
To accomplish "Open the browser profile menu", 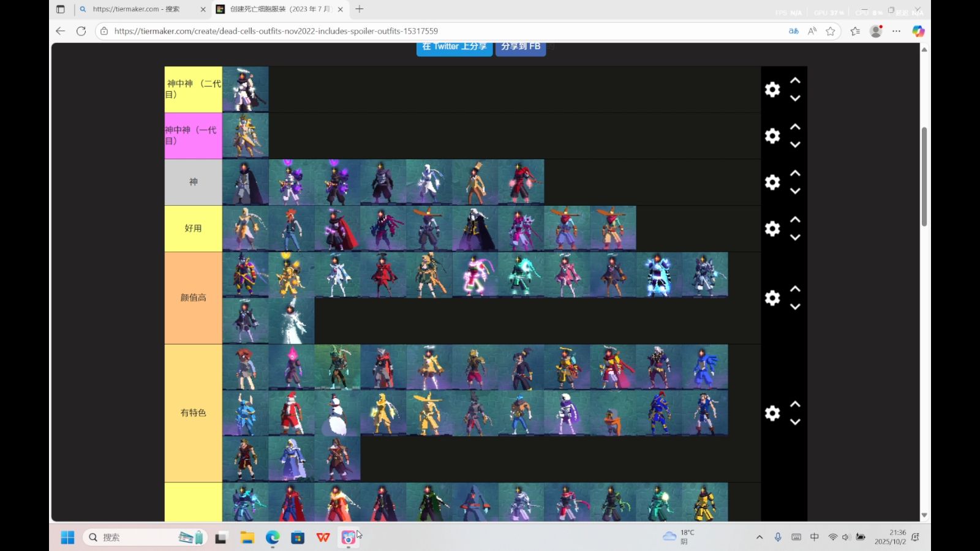I will tap(876, 31).
